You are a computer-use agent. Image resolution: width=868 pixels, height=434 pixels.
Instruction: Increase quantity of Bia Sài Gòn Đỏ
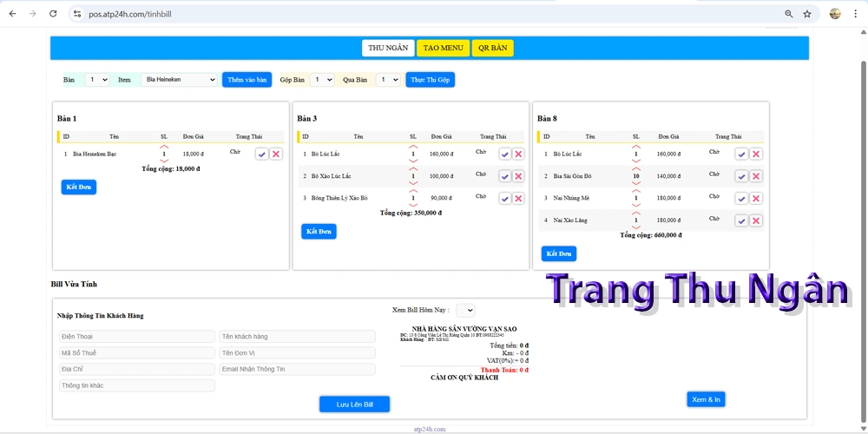coord(636,168)
